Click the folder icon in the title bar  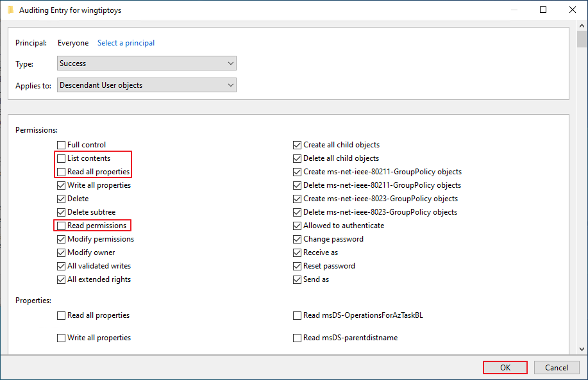(11, 10)
